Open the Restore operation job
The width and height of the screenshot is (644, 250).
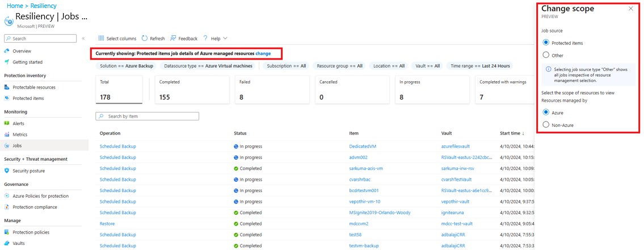coord(107,224)
